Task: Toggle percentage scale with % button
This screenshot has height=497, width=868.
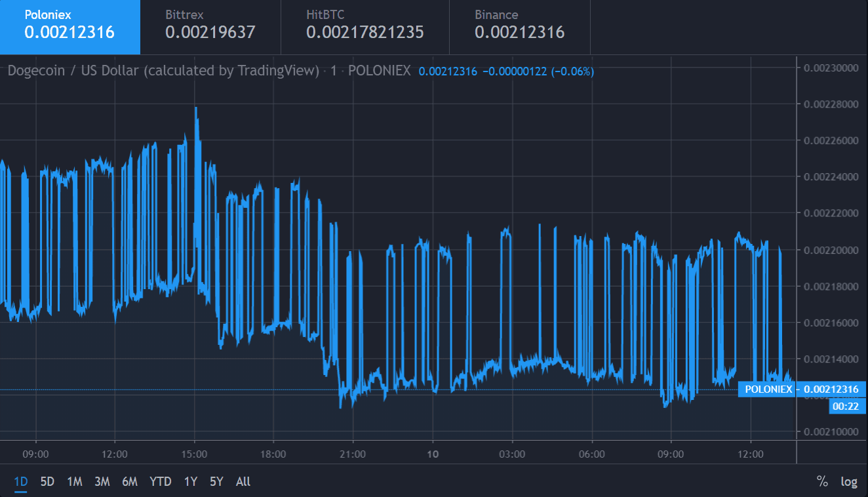Action: (822, 482)
